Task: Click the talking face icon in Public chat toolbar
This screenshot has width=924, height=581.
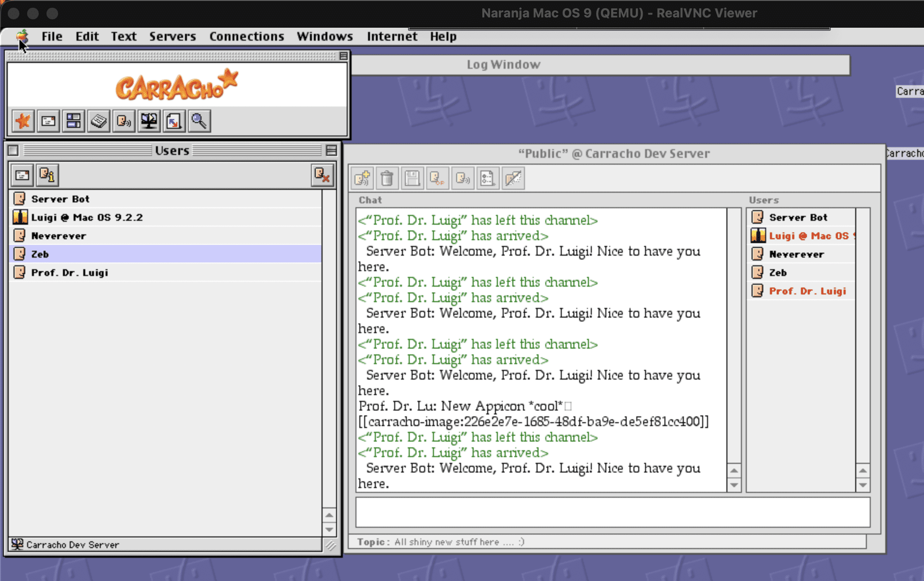Action: click(x=462, y=179)
